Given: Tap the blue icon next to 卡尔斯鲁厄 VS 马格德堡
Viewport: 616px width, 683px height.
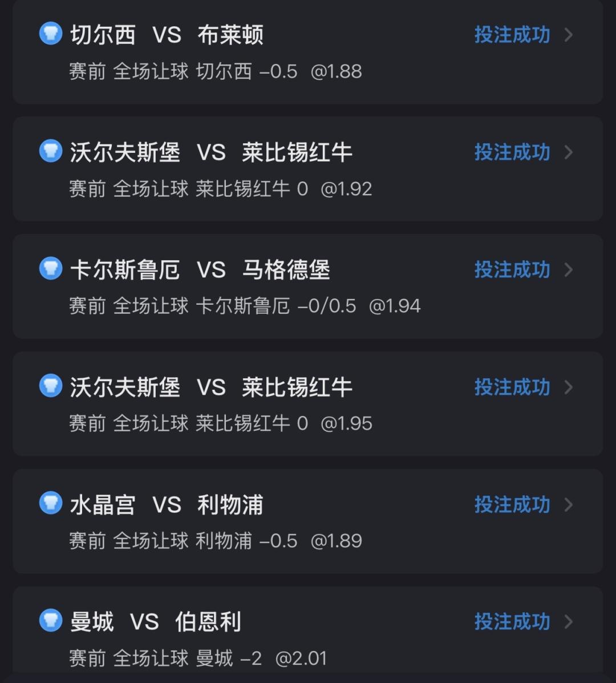Looking at the screenshot, I should 50,269.
